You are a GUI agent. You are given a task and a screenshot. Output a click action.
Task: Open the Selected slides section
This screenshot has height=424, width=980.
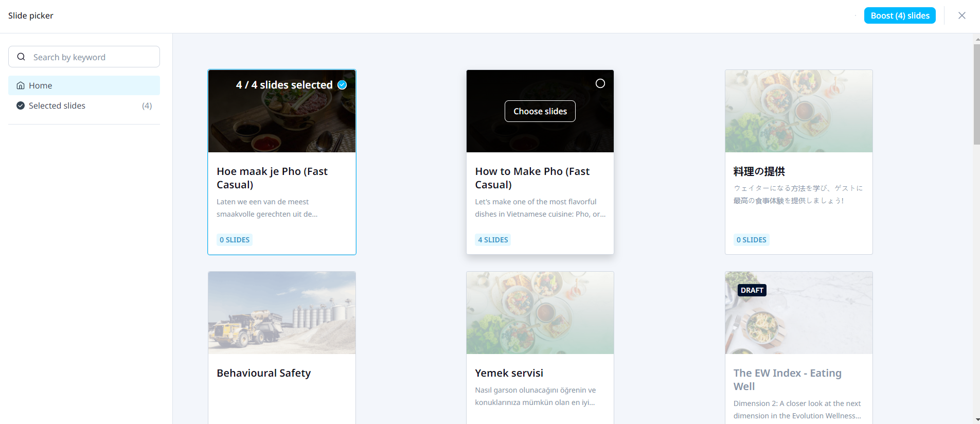pos(84,105)
